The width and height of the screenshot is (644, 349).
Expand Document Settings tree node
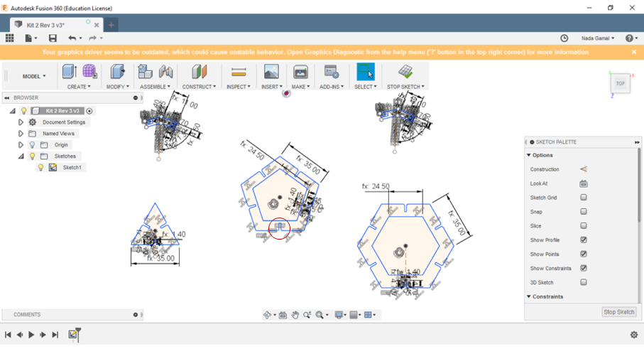coord(21,122)
